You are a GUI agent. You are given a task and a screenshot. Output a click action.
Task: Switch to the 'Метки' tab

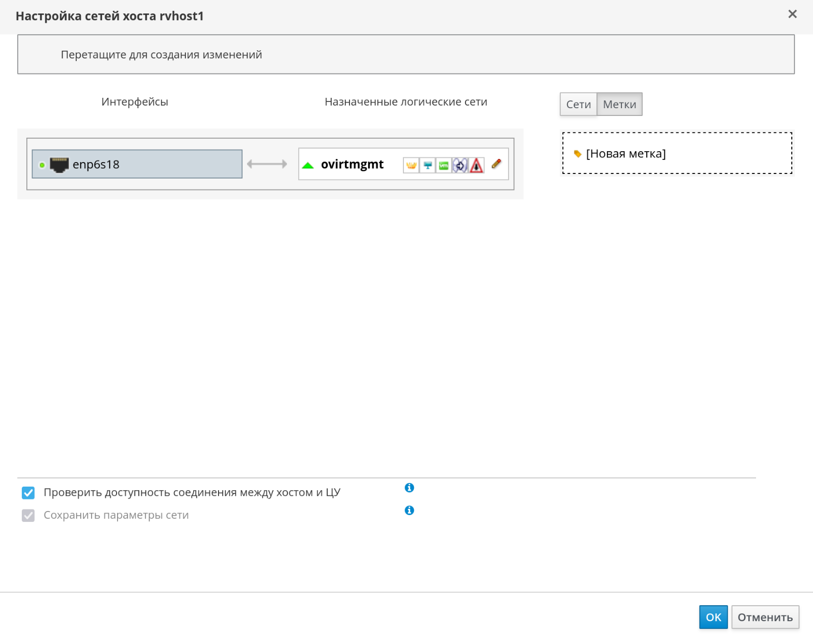(x=619, y=105)
